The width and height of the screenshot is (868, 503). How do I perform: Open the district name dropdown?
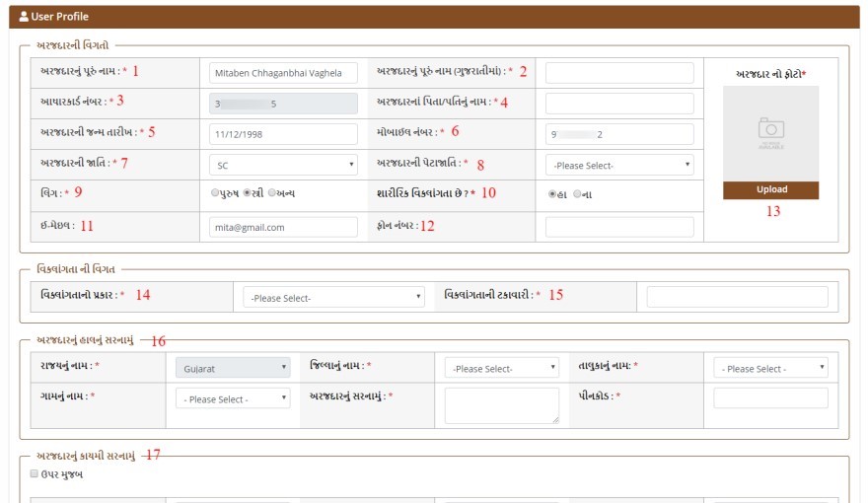point(501,368)
